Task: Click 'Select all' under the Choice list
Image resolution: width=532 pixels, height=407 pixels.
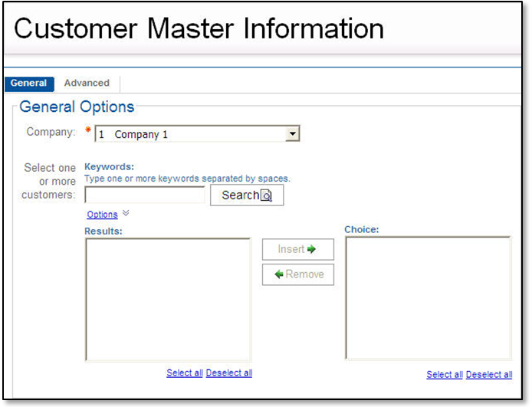Action: (445, 375)
